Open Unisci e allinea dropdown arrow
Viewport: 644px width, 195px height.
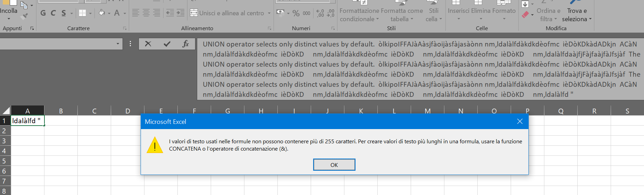pyautogui.click(x=269, y=13)
